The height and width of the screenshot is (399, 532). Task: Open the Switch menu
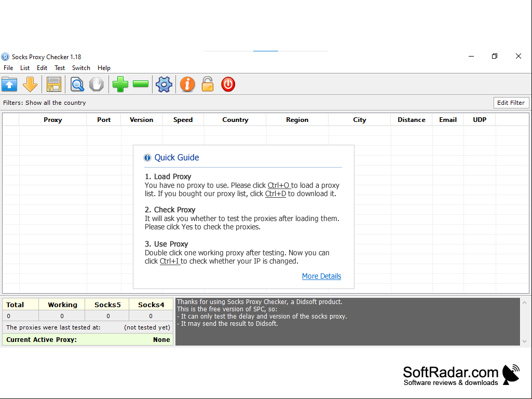tap(81, 68)
